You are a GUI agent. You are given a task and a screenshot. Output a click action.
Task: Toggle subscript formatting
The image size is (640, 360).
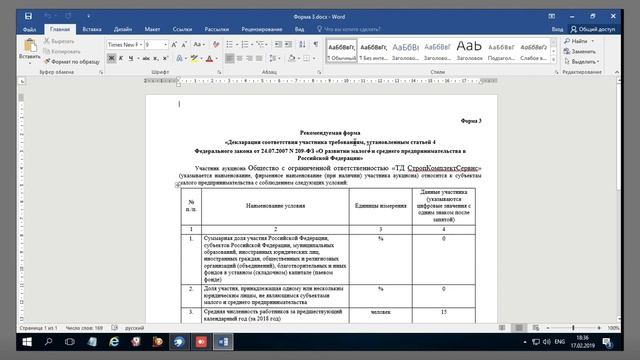pyautogui.click(x=156, y=59)
